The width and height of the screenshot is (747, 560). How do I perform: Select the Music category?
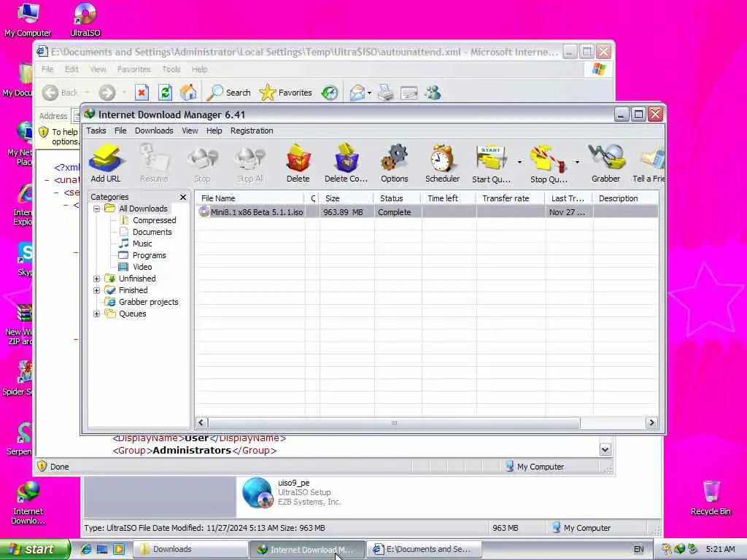click(142, 244)
